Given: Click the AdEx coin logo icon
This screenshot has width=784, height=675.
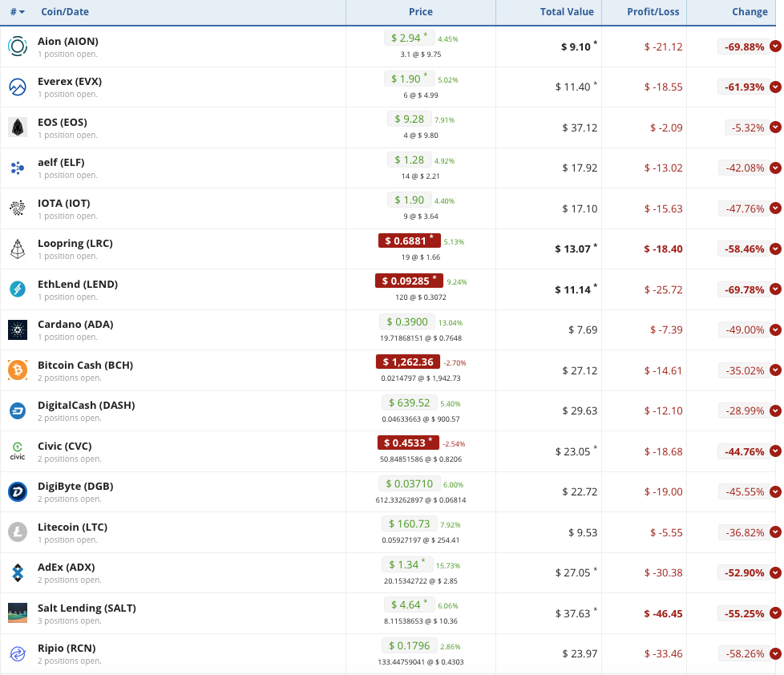Looking at the screenshot, I should click(x=18, y=573).
